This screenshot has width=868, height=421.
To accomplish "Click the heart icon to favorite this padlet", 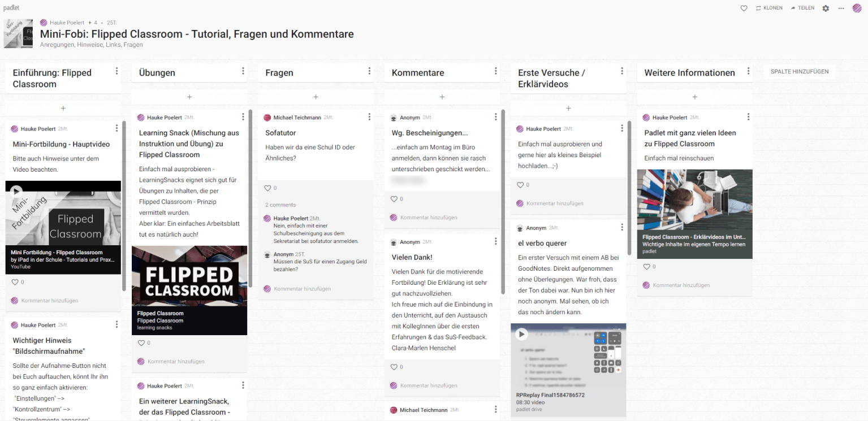I will point(744,8).
